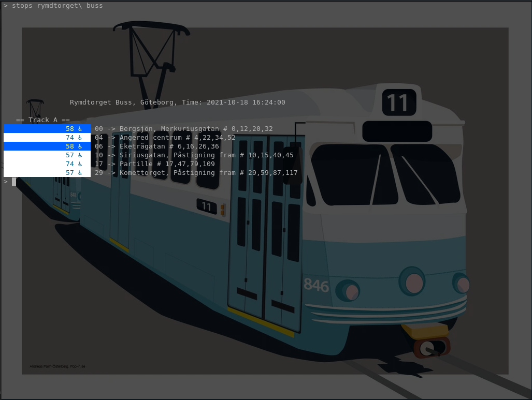
Task: Click the command 'stops rymdtorget\ buss' at top
Action: [57, 5]
